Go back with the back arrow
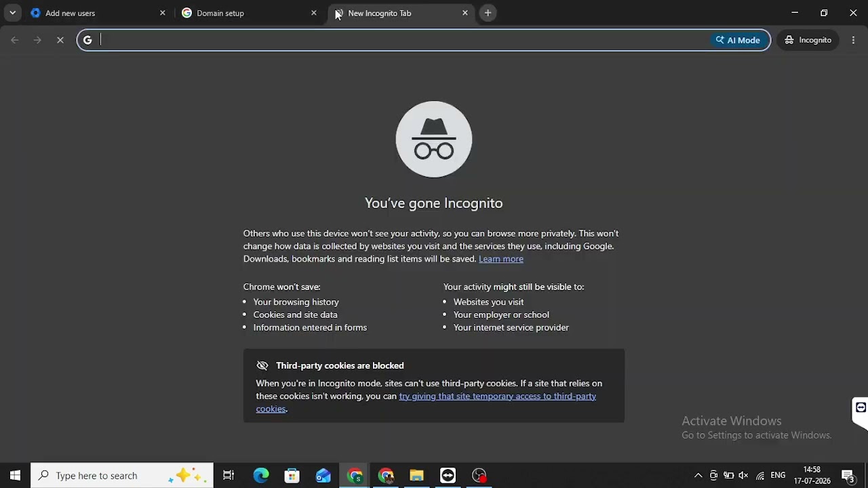 click(x=15, y=40)
